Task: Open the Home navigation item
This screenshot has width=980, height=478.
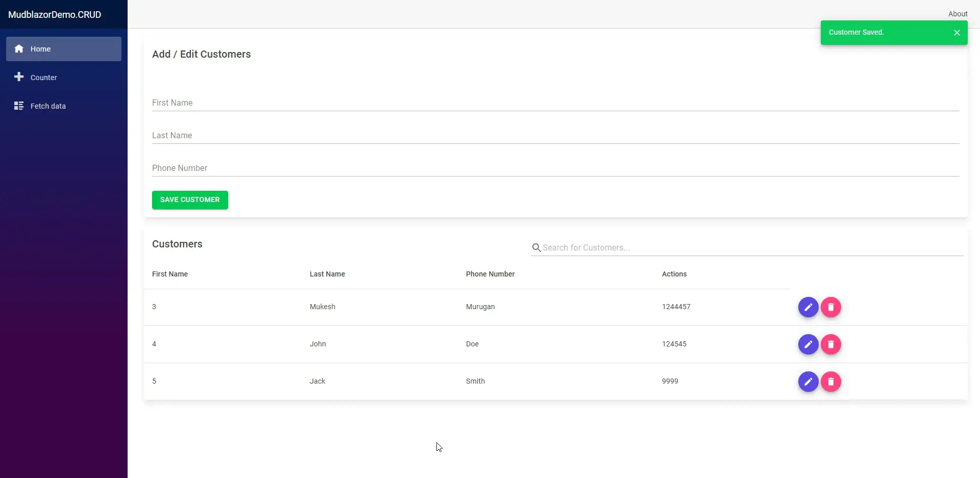Action: [41, 48]
